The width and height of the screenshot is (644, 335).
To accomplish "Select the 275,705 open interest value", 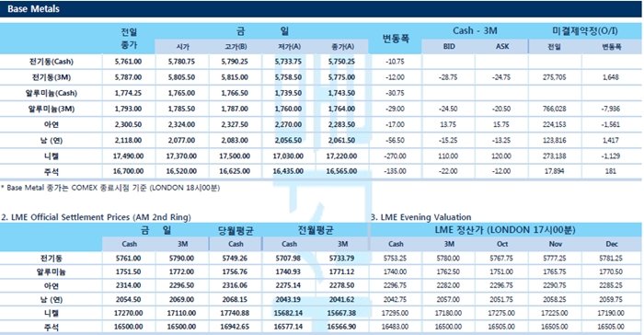I will click(555, 77).
